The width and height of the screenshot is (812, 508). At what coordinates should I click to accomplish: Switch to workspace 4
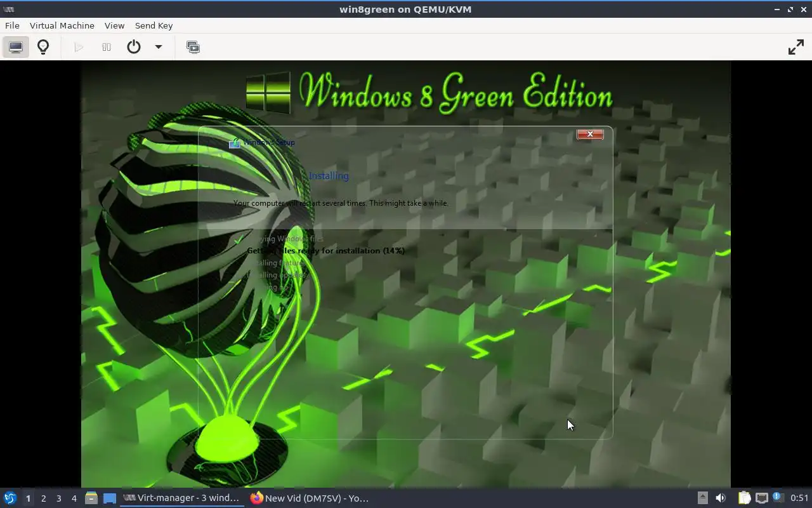point(74,498)
